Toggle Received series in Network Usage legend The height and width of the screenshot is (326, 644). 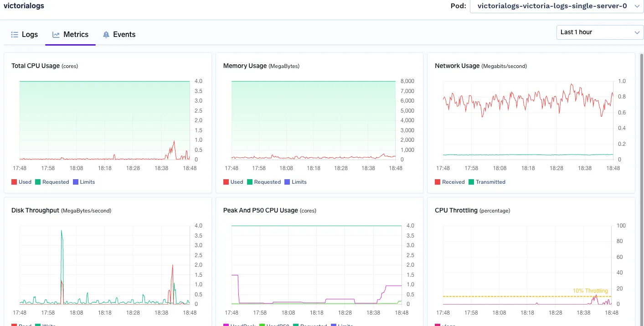click(450, 182)
